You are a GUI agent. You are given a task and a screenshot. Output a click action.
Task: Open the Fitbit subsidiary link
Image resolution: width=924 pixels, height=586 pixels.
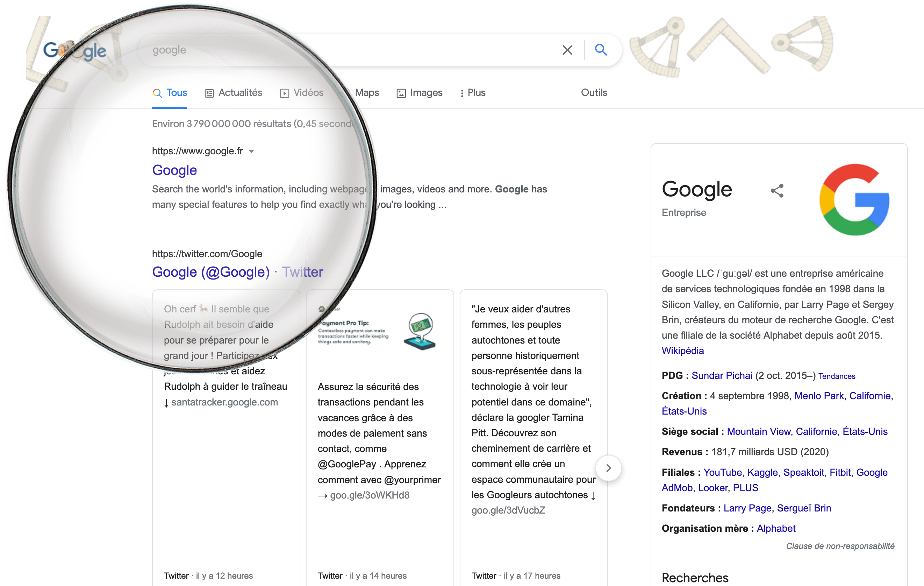[x=840, y=472]
